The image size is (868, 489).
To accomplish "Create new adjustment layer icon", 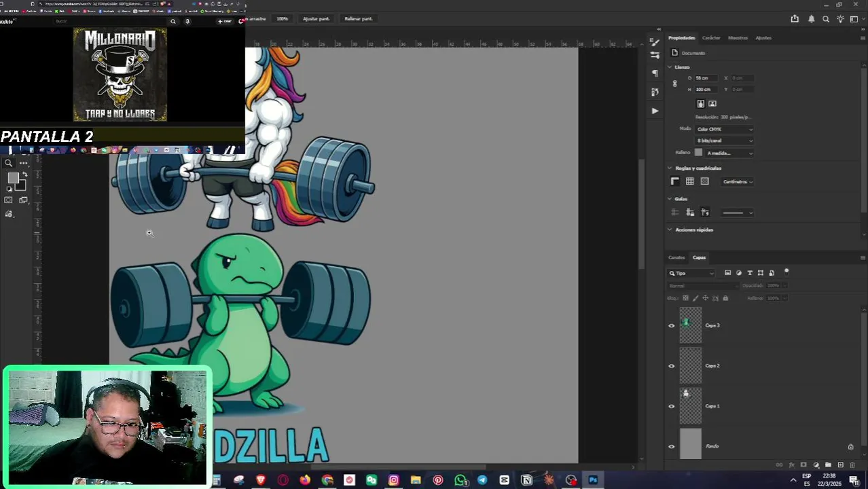I will point(816,465).
